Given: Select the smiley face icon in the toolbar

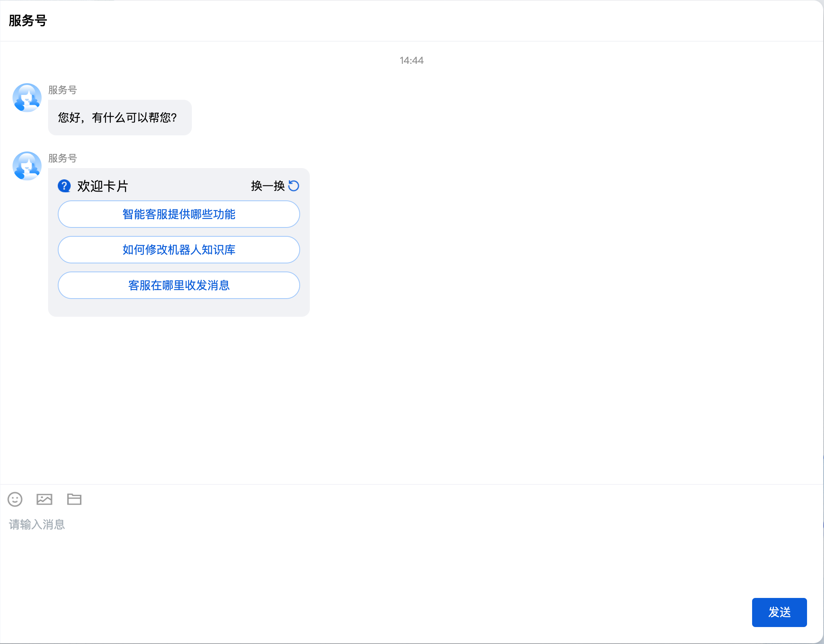Looking at the screenshot, I should 15,499.
